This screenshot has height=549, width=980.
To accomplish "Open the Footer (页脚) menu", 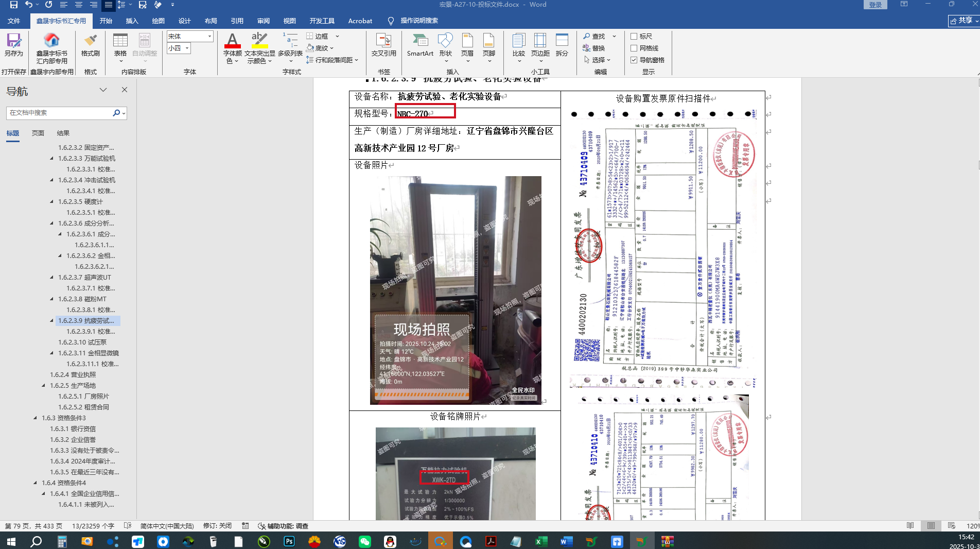I will pyautogui.click(x=489, y=47).
